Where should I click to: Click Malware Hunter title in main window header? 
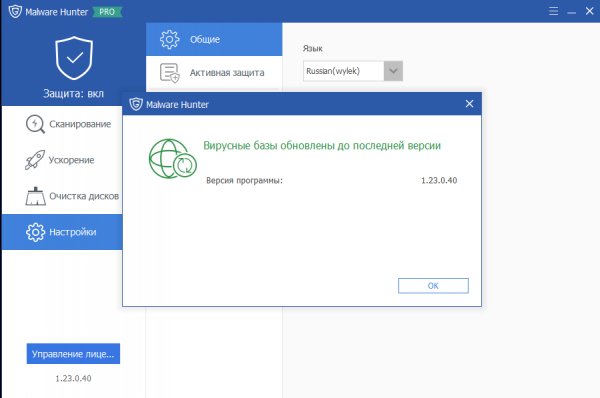[x=57, y=12]
